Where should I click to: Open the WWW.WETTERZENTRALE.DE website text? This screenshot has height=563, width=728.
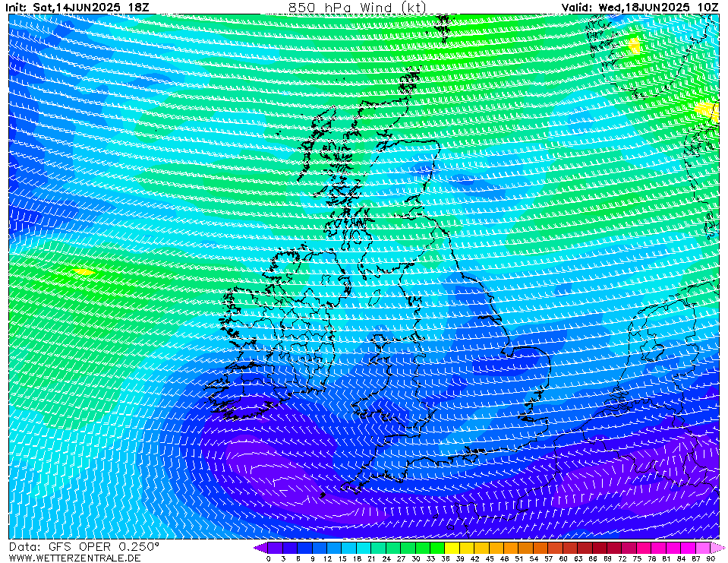tap(74, 558)
